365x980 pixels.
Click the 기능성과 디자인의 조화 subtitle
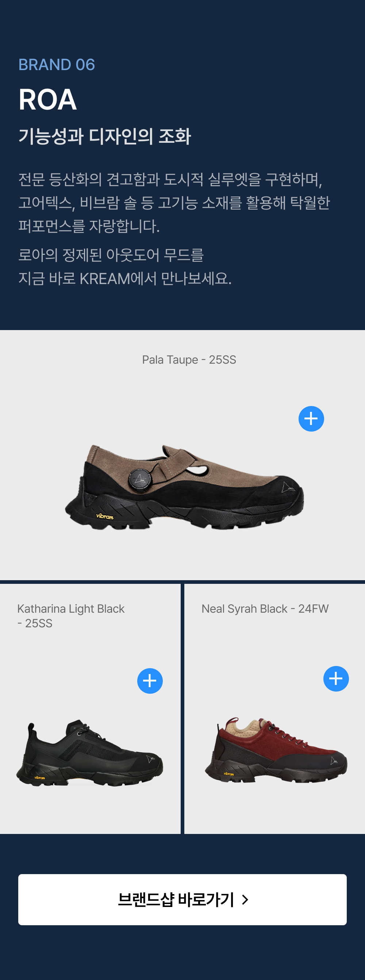(104, 136)
